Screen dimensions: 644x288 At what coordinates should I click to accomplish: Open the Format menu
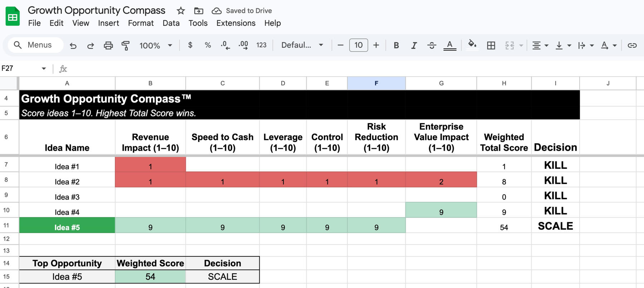pyautogui.click(x=141, y=23)
